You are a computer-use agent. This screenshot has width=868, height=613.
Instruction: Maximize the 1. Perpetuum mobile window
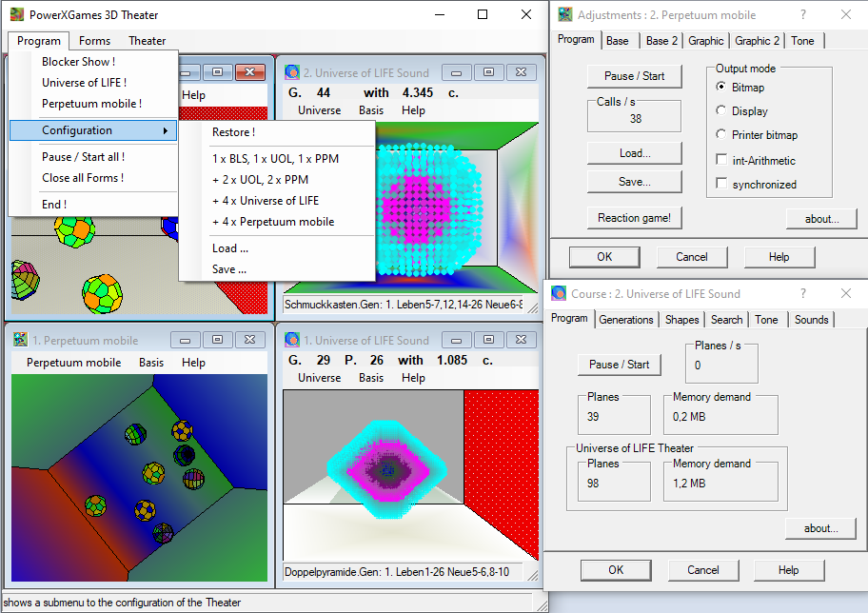(218, 340)
